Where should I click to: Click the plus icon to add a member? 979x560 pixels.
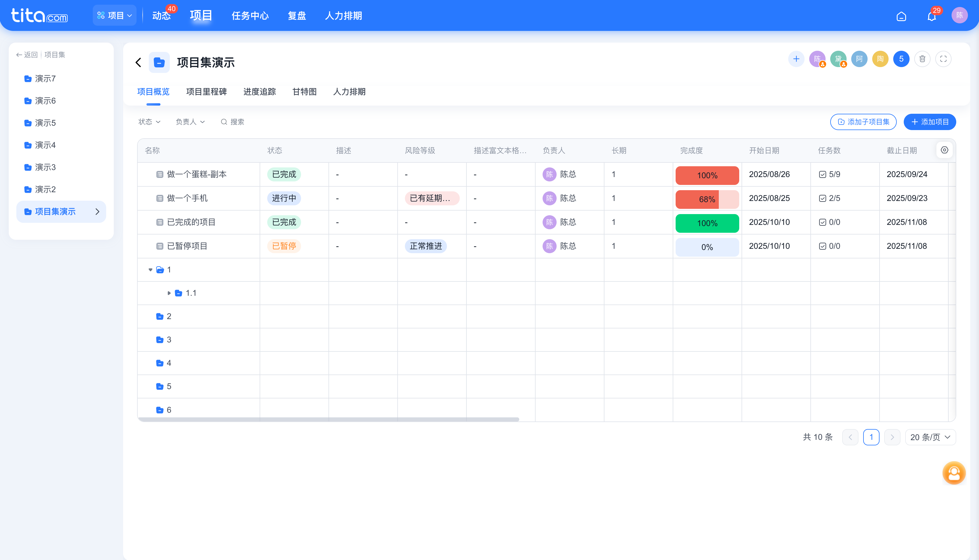[796, 59]
